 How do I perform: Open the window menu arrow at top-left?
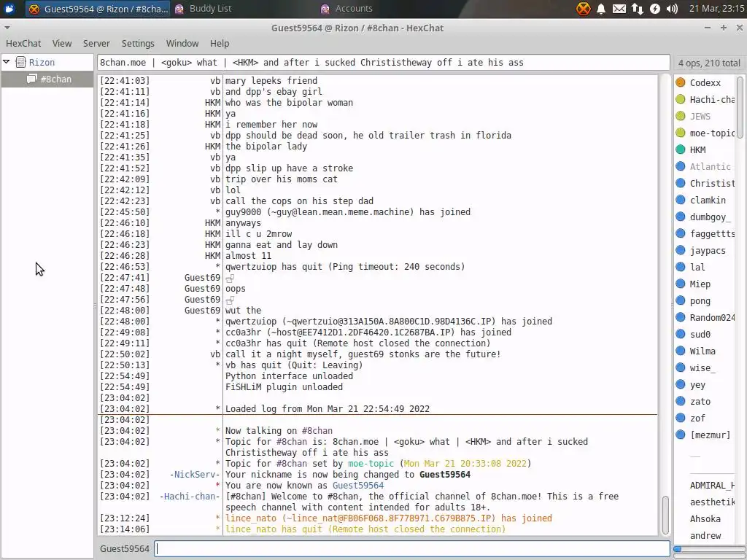pyautogui.click(x=7, y=28)
